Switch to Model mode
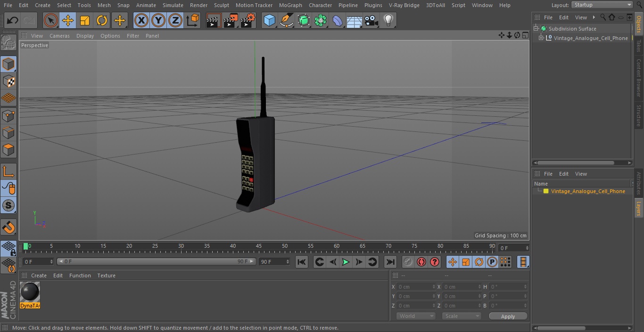Image resolution: width=644 pixels, height=332 pixels. point(8,64)
